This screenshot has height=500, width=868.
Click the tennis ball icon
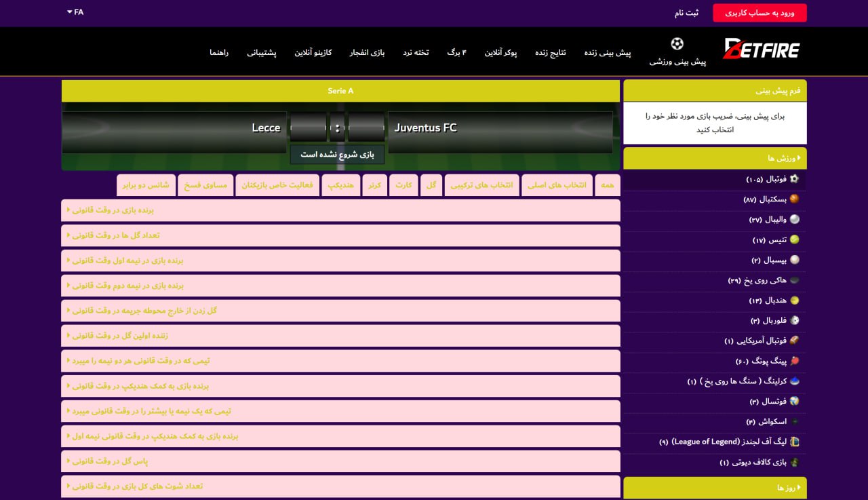tap(794, 240)
